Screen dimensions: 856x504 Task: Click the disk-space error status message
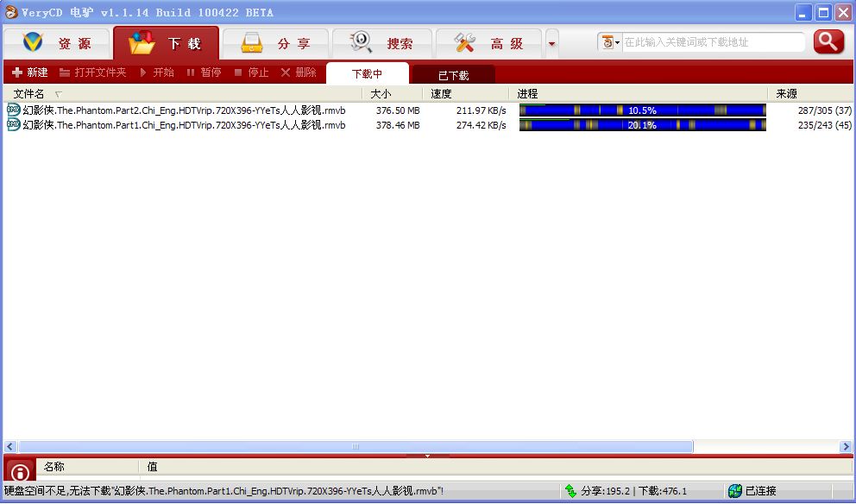pos(223,491)
